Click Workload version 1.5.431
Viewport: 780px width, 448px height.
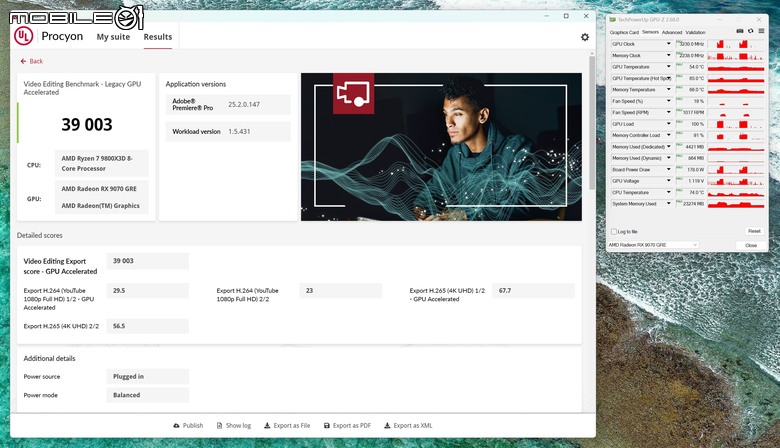click(239, 132)
